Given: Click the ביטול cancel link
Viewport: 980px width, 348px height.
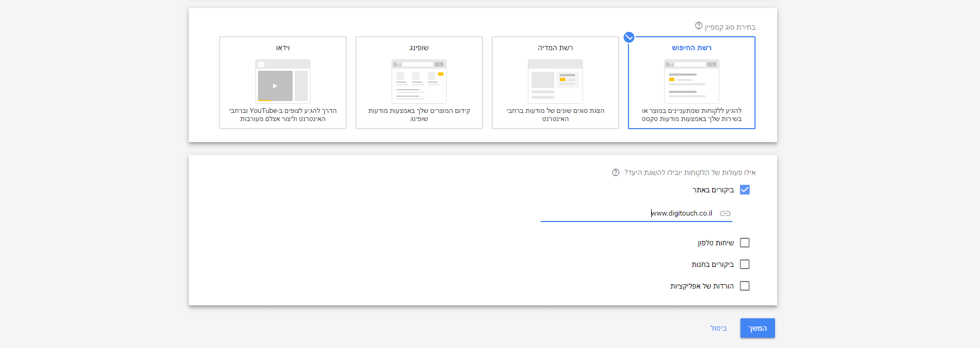Looking at the screenshot, I should click(718, 328).
